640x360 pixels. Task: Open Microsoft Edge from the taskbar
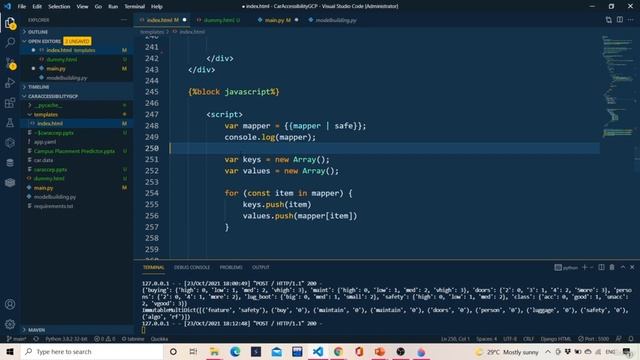235,351
